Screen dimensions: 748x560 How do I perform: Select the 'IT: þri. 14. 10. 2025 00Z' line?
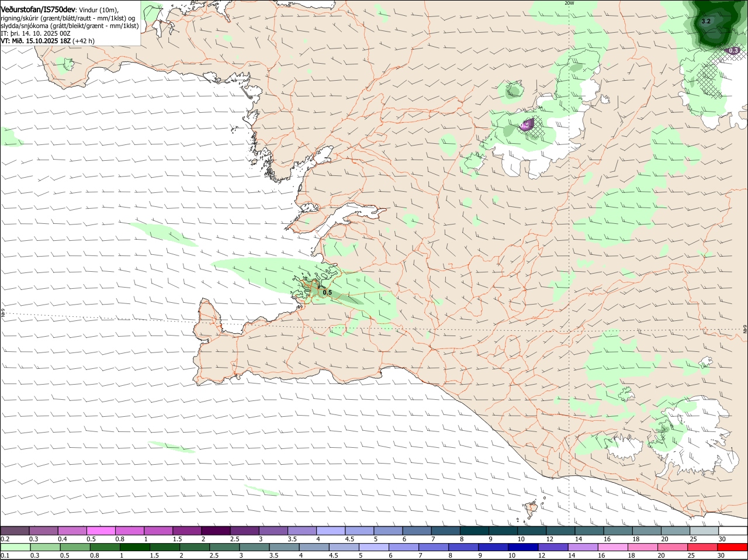(x=36, y=33)
